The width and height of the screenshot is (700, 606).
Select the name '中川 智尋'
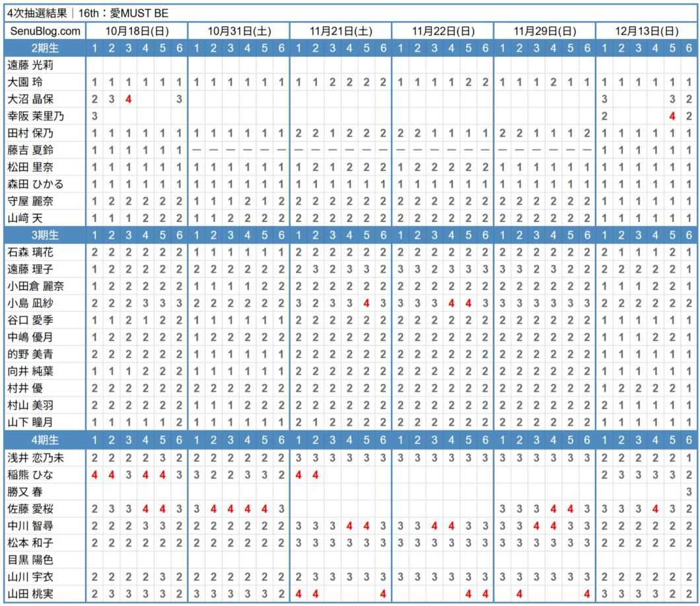point(30,525)
